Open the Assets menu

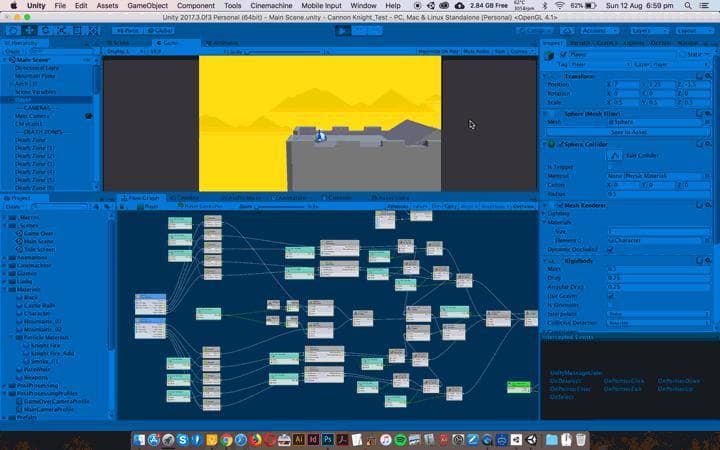(107, 6)
